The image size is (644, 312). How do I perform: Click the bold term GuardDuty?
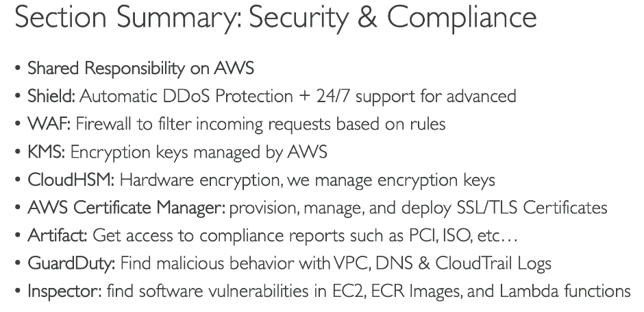pyautogui.click(x=71, y=263)
